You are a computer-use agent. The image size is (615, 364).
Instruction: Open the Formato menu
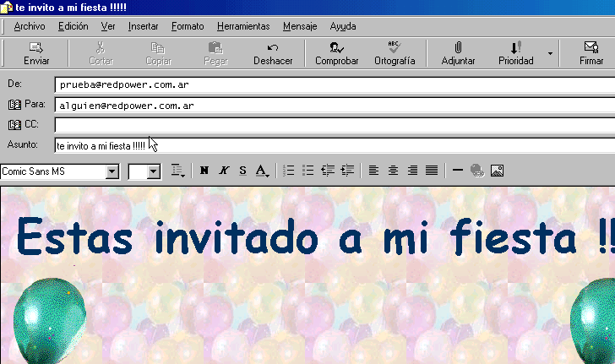pyautogui.click(x=188, y=26)
